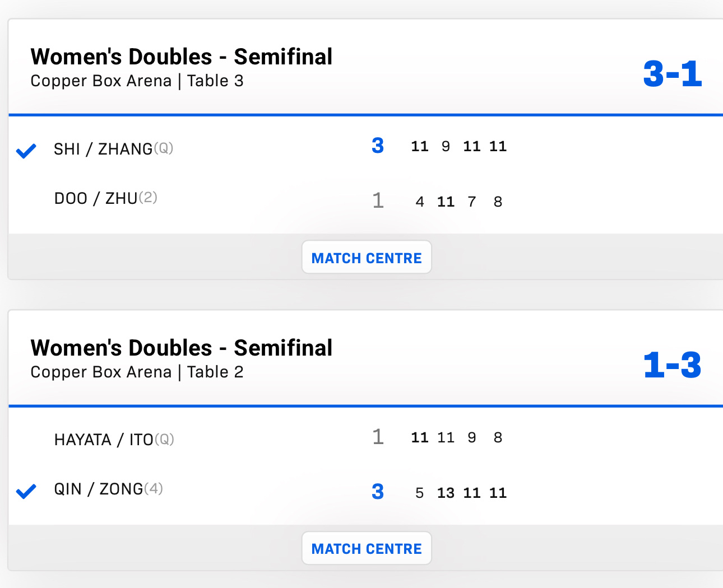
Task: Click the qualifier (Q) tag next to HAYATA / ITO
Action: click(164, 439)
